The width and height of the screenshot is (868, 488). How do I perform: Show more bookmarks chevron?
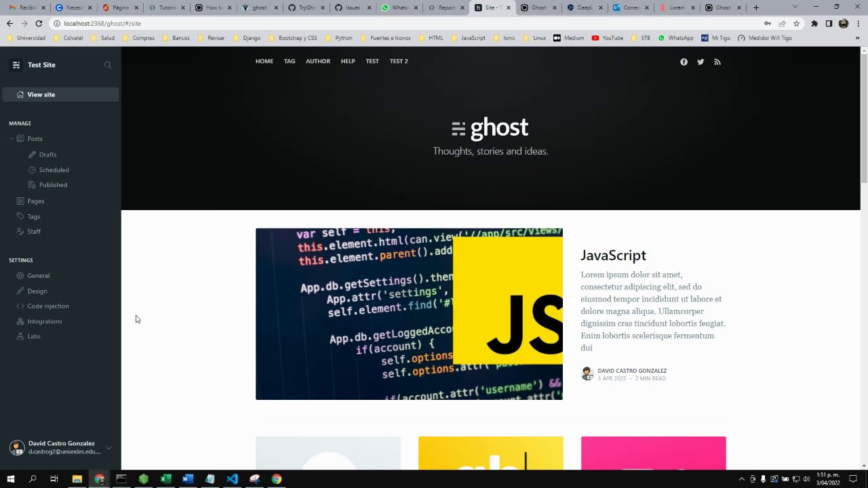pos(858,38)
